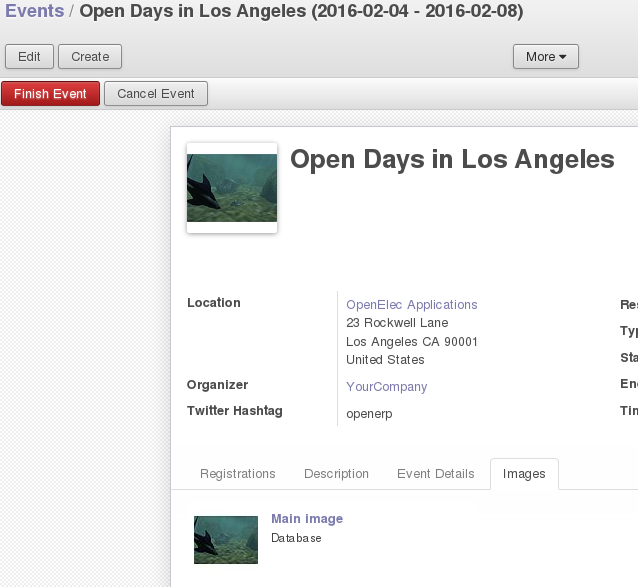This screenshot has width=638, height=587.
Task: Open the More dropdown menu
Action: click(545, 57)
